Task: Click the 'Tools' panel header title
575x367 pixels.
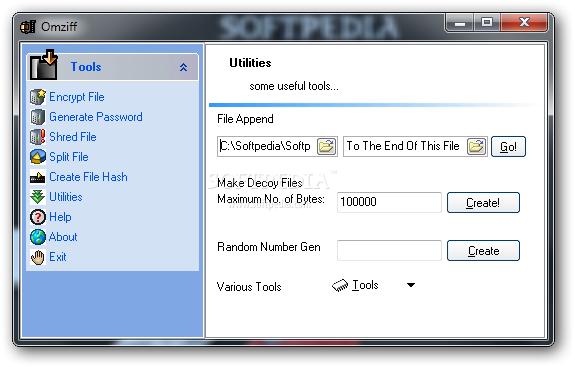Action: 86,67
